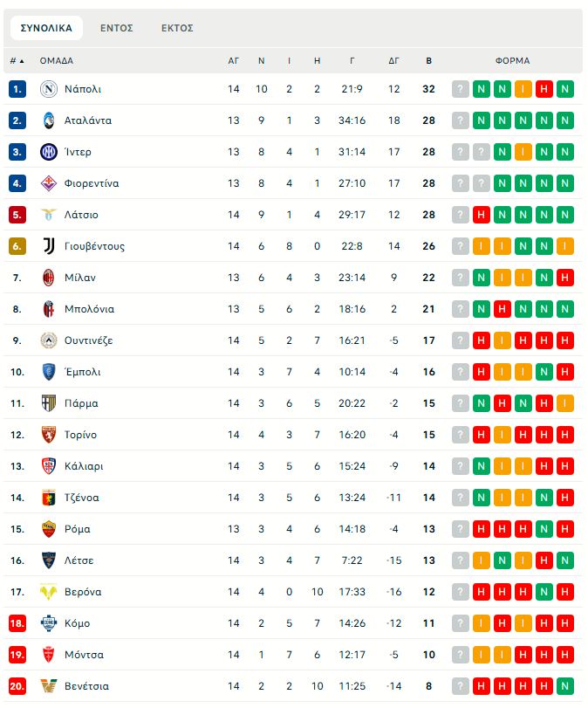This screenshot has height=708, width=588.
Task: Switch to the ΕΝΤΟΣ tab
Action: 116,28
